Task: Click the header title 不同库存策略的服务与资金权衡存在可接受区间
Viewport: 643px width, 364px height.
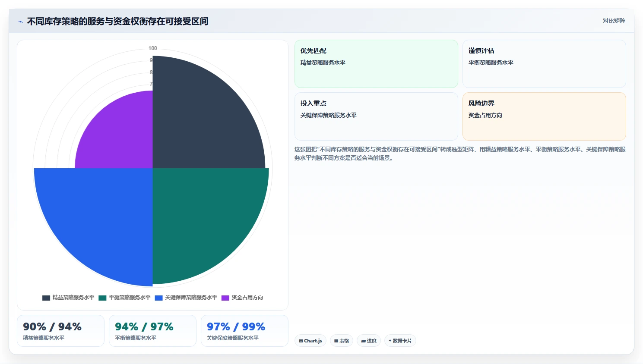Action: pyautogui.click(x=117, y=21)
